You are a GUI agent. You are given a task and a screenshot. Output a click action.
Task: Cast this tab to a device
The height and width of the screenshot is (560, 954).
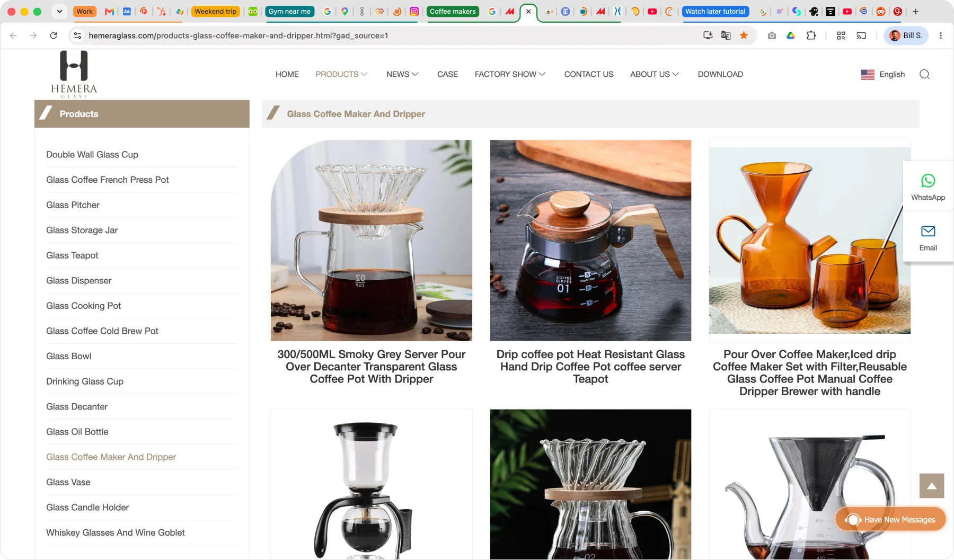click(x=861, y=35)
